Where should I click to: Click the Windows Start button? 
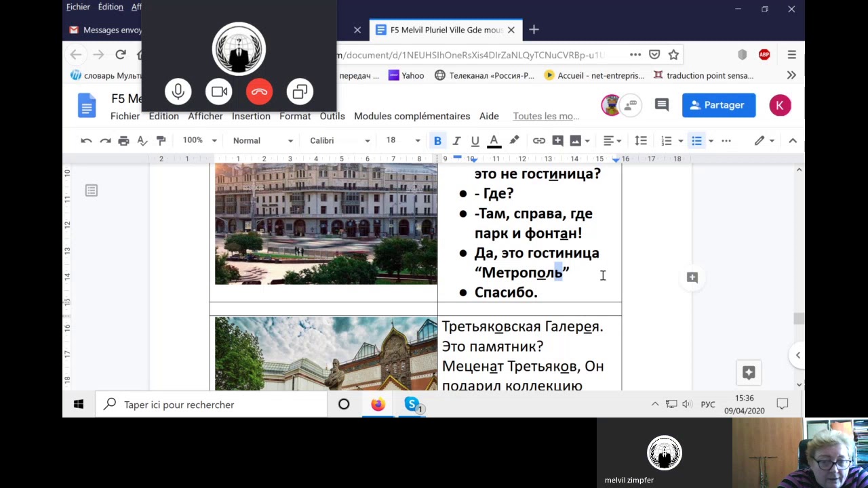79,405
